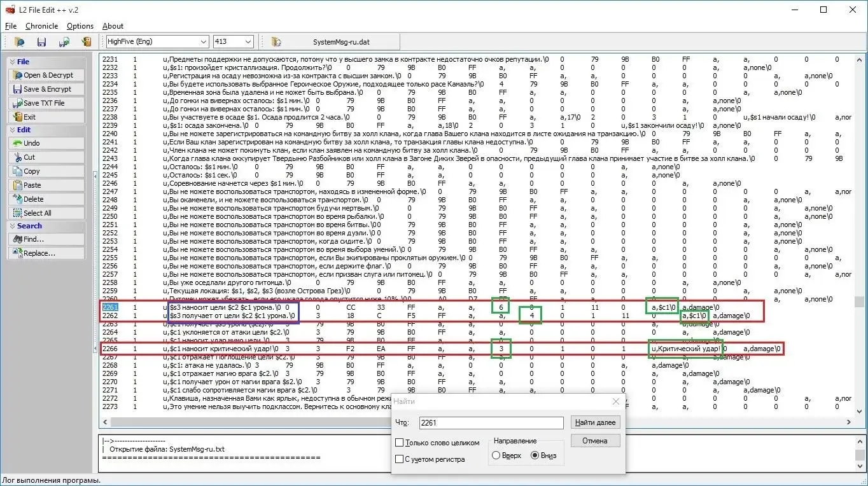Click the Отмена button in Find dialog
Image resolution: width=868 pixels, height=486 pixels.
595,440
